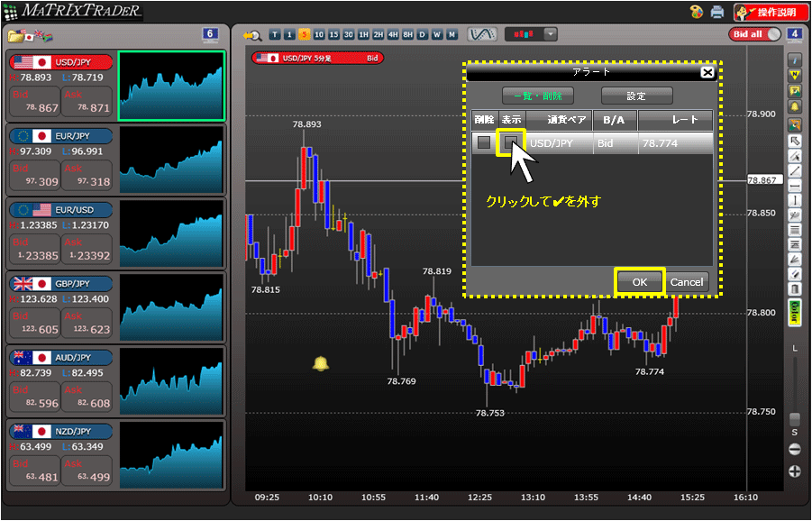Image resolution: width=812 pixels, height=521 pixels.
Task: Select the 2H timeframe button
Action: (x=378, y=34)
